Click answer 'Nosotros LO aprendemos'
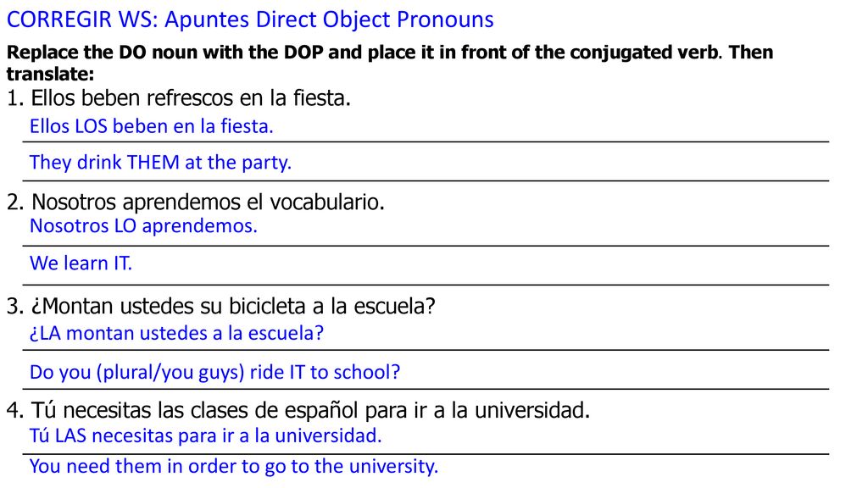 click(143, 225)
